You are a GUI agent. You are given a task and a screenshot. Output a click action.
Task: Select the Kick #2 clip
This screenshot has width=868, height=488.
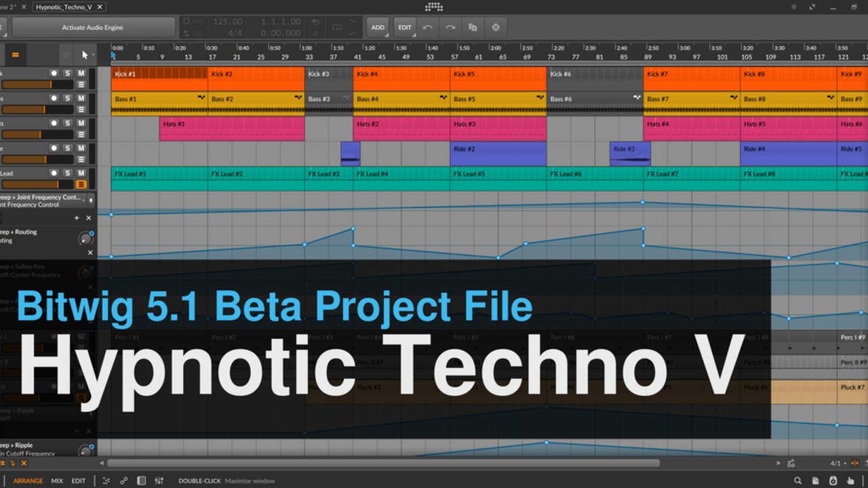click(x=256, y=79)
